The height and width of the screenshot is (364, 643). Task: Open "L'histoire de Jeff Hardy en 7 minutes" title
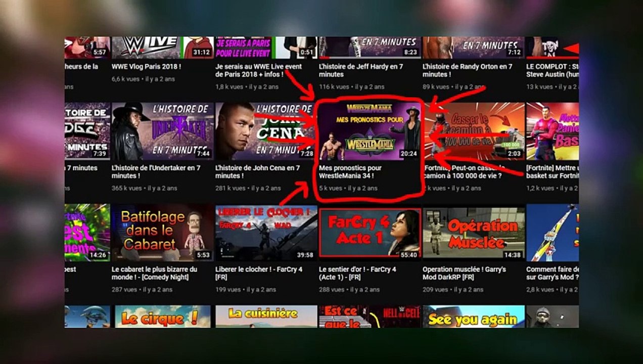(x=361, y=70)
